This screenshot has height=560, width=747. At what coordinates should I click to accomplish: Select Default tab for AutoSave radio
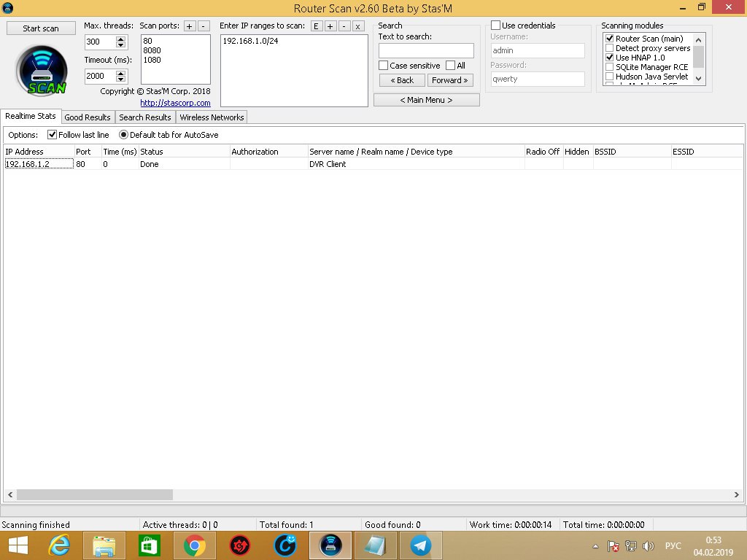(x=123, y=135)
